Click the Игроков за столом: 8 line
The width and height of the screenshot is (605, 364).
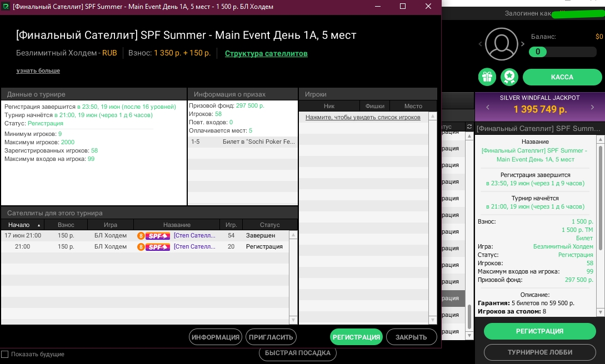[x=512, y=312]
